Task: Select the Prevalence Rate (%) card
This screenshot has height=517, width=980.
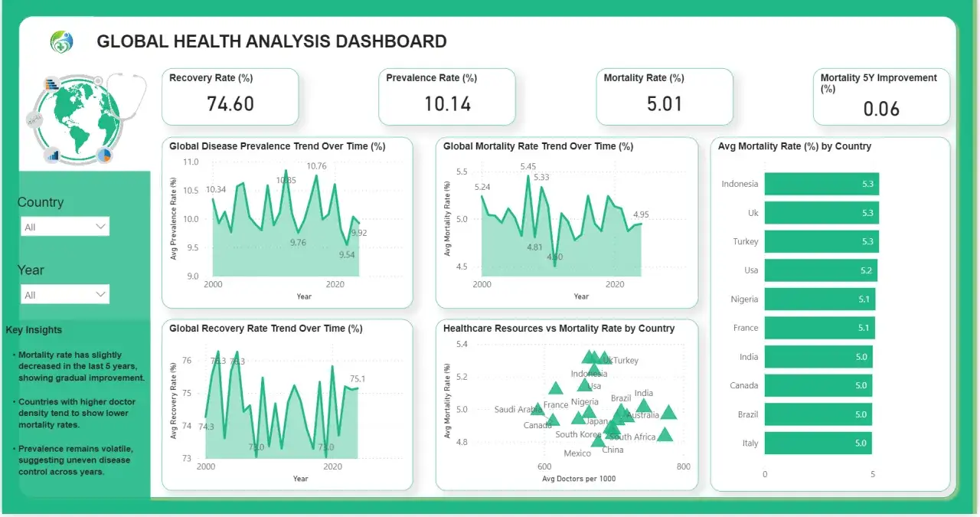Action: [447, 97]
